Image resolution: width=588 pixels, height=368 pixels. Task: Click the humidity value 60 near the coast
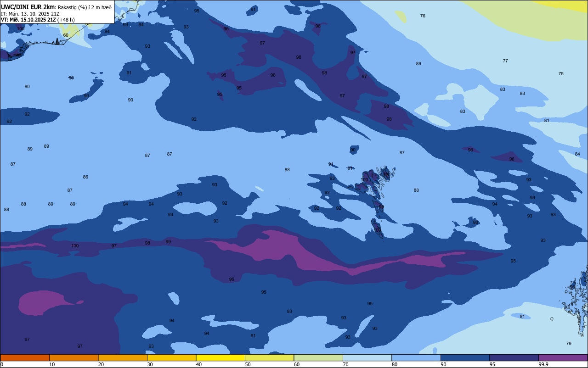point(66,35)
